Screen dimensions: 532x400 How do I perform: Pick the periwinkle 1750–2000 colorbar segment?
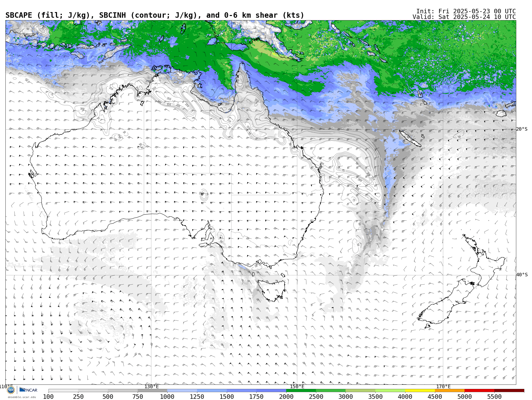tap(271, 391)
